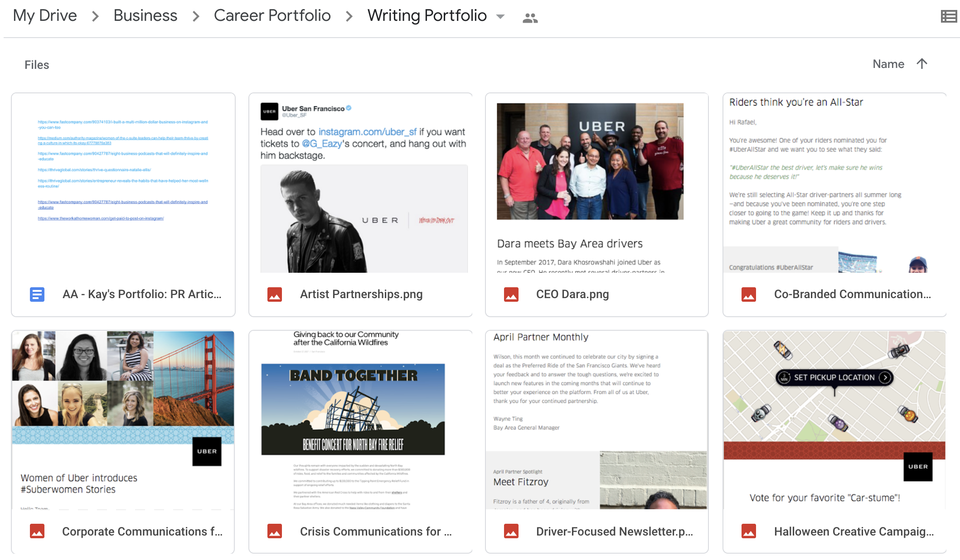Image resolution: width=960 pixels, height=560 pixels.
Task: Click file name 'CEO Dara.png'
Action: pos(572,294)
